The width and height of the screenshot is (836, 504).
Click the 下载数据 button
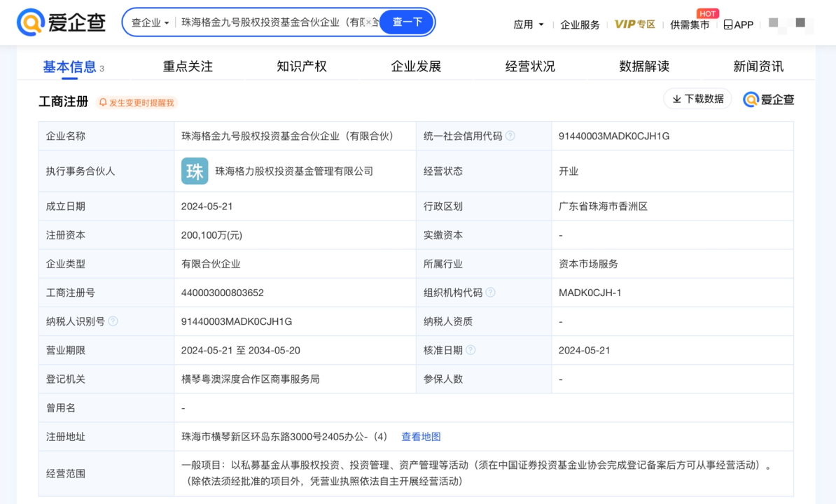697,99
